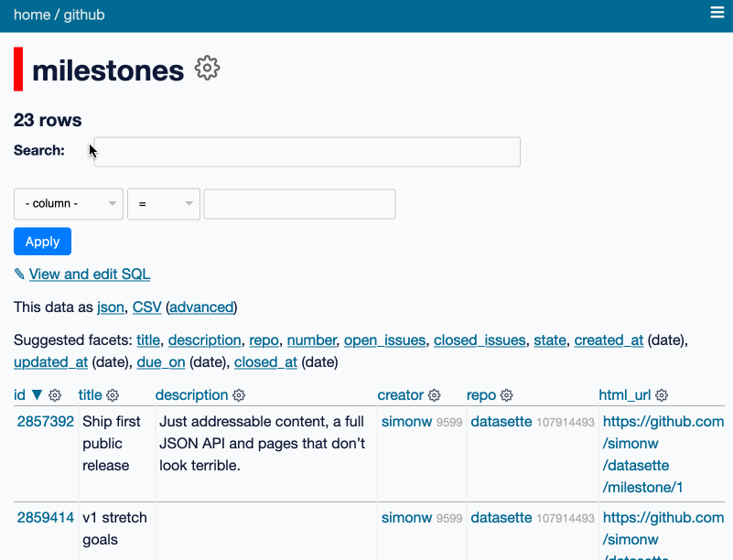The image size is (733, 560).
Task: Open GitHub URL in v1 stretch goals row
Action: click(663, 534)
